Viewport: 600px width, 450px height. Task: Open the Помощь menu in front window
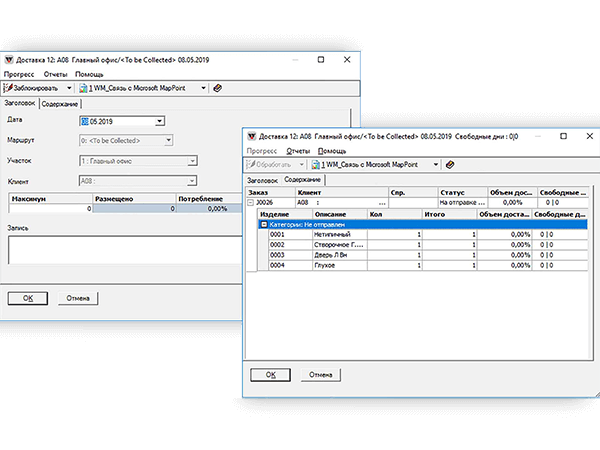click(x=331, y=149)
